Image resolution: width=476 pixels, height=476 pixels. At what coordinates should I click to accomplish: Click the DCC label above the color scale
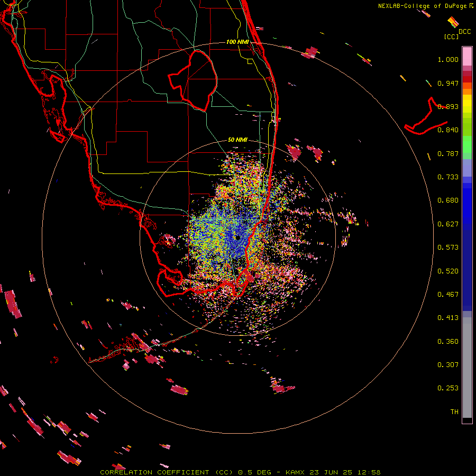464,32
